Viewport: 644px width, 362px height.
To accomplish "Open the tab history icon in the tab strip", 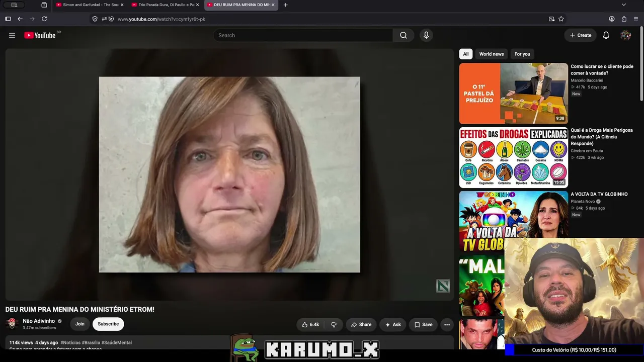I will (x=44, y=5).
